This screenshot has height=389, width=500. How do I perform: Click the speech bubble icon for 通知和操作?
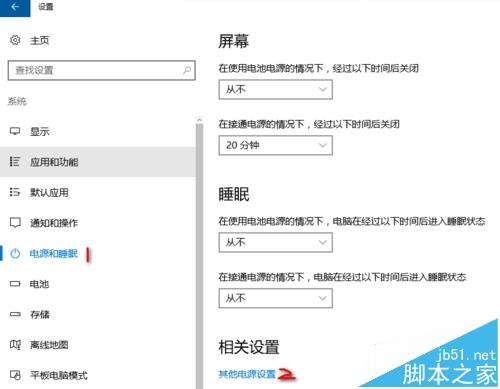[x=15, y=223]
